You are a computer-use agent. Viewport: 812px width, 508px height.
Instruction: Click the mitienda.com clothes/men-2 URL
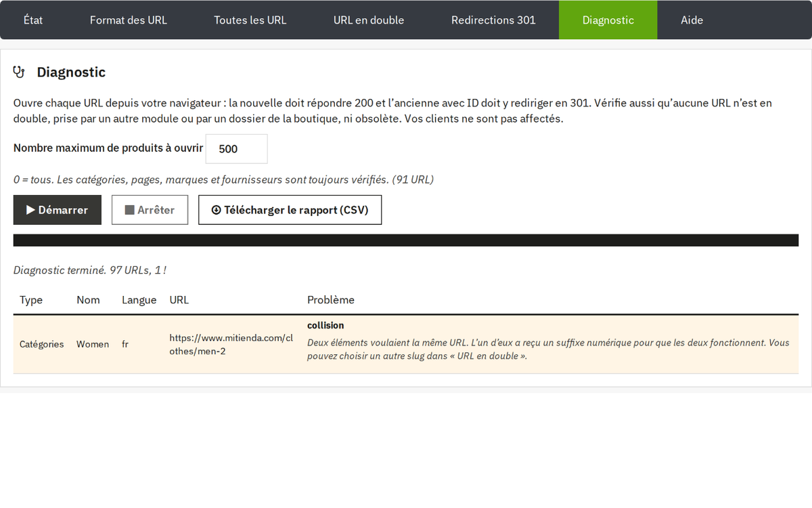click(231, 344)
